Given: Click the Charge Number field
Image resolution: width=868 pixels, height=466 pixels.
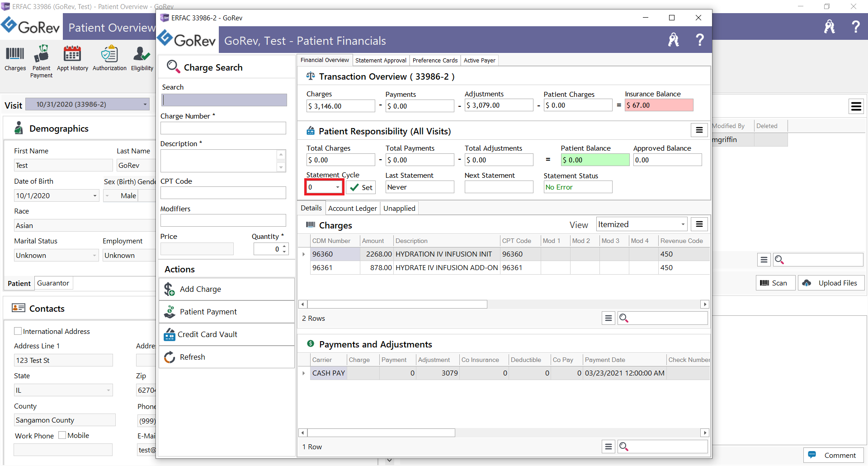Looking at the screenshot, I should coord(223,128).
